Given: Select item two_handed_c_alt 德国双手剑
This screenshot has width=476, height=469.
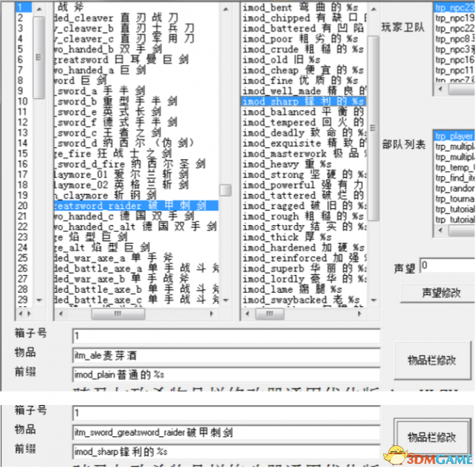Looking at the screenshot, I should pos(135,227).
